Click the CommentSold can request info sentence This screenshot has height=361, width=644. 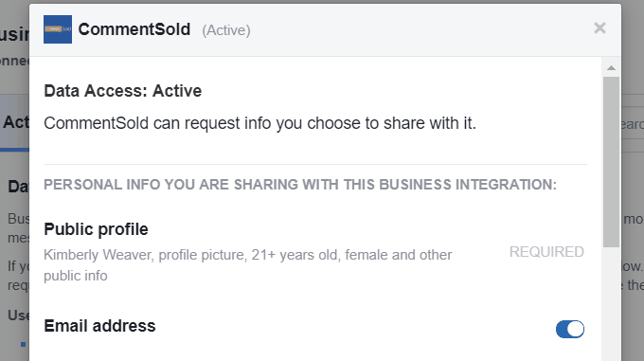pyautogui.click(x=260, y=123)
